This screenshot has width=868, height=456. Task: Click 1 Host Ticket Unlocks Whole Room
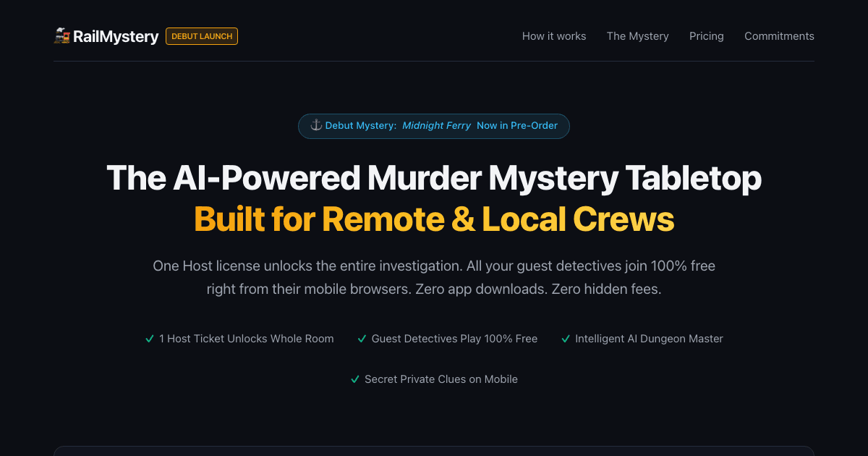click(247, 339)
